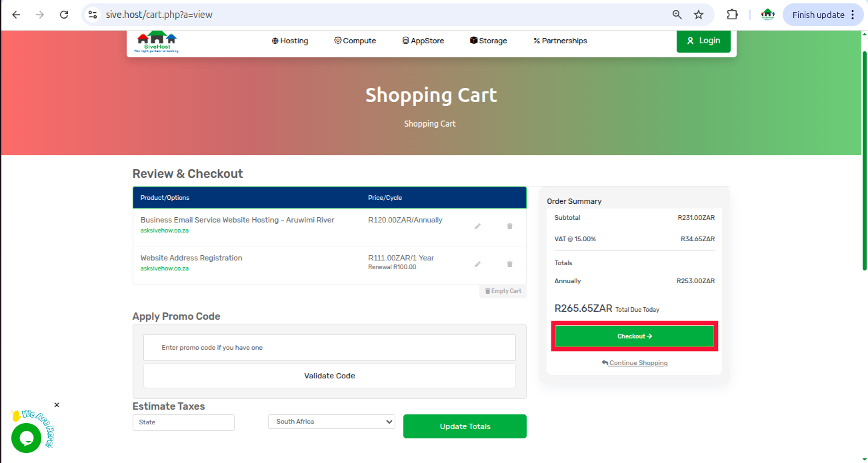The image size is (868, 463).
Task: Click the Order Summary title
Action: point(574,201)
